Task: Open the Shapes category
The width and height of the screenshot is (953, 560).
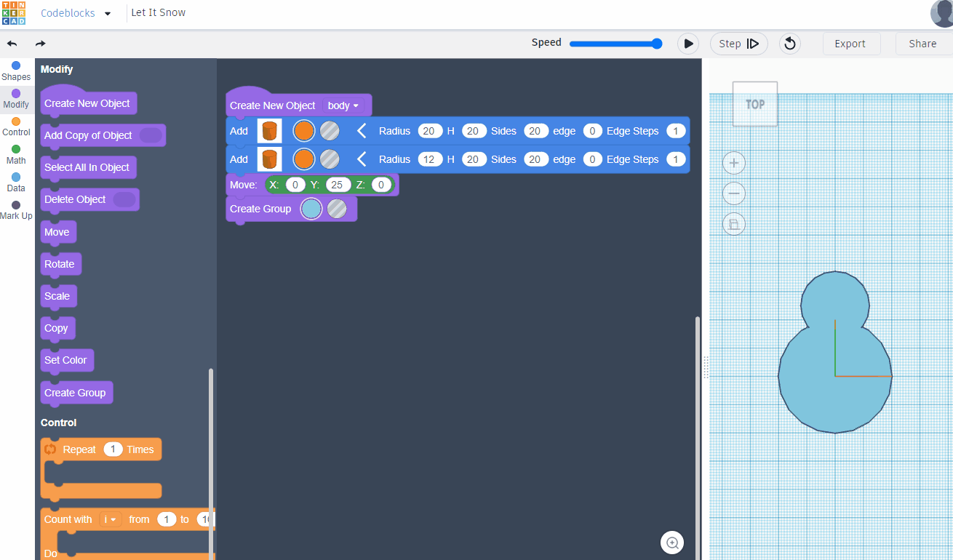Action: [x=16, y=71]
